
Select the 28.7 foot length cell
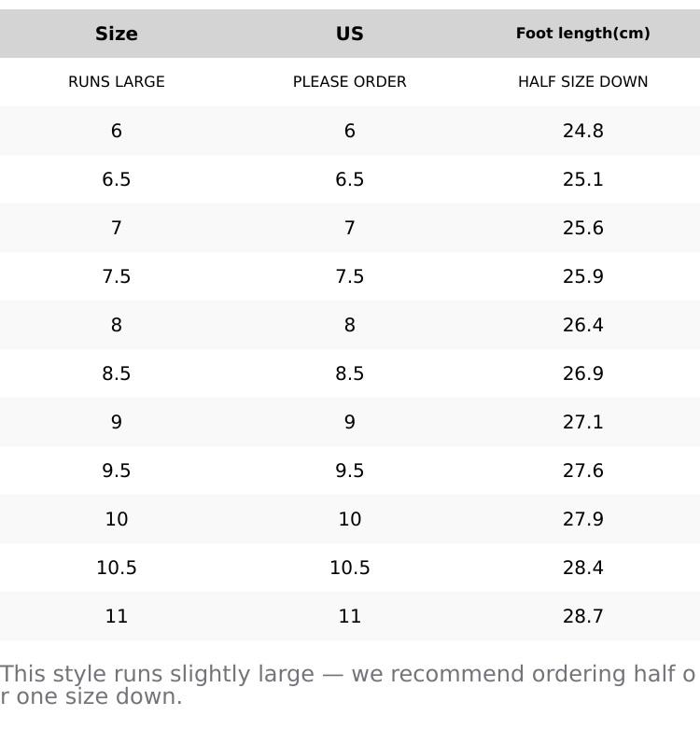[583, 616]
